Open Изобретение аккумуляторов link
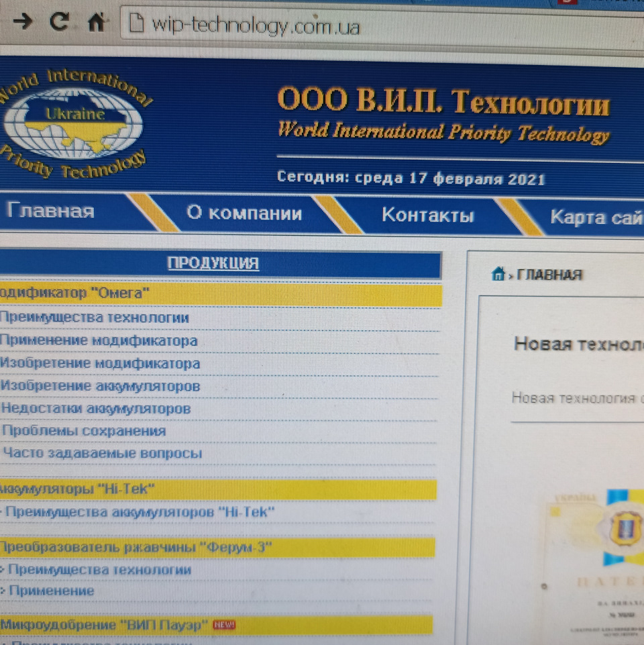644x645 pixels. tap(101, 386)
